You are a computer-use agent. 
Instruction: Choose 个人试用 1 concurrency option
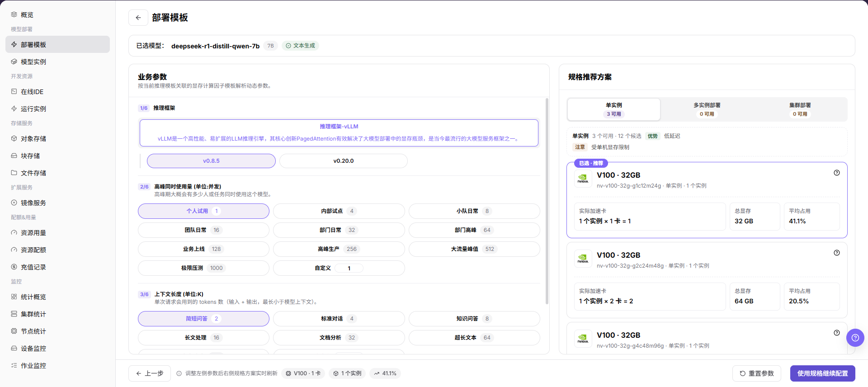(203, 211)
